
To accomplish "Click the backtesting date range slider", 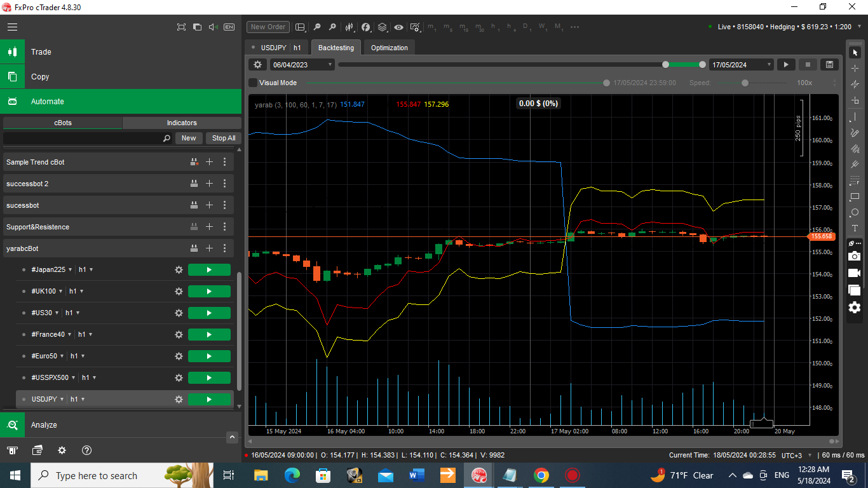I will coord(522,65).
